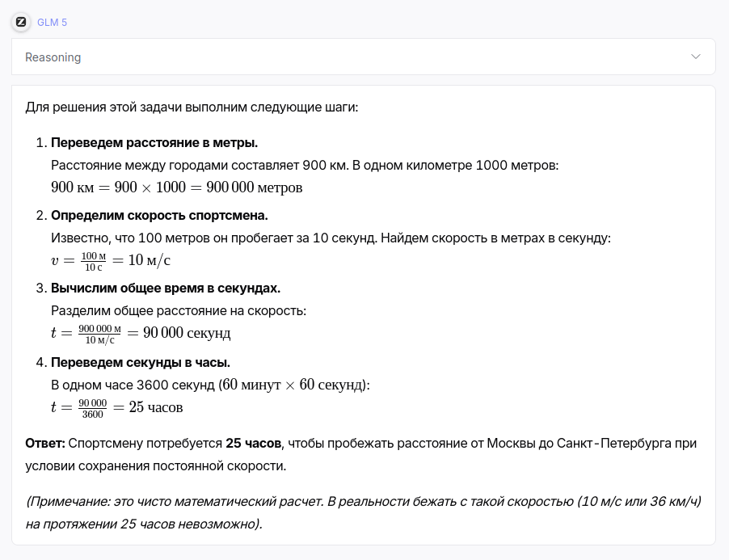Click the formula 900 км = 900 000 метров
Viewport: 729px width, 560px height.
(176, 187)
